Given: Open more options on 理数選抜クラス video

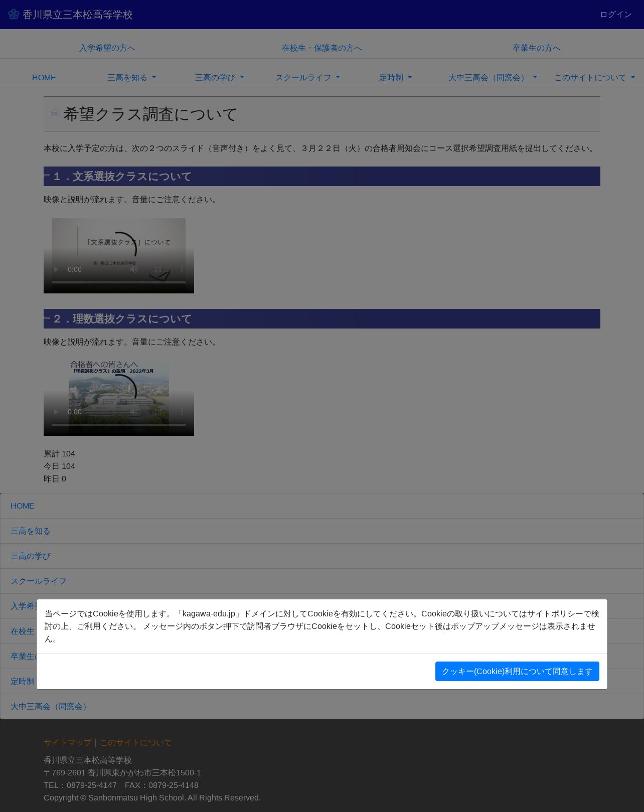Looking at the screenshot, I should (x=182, y=412).
